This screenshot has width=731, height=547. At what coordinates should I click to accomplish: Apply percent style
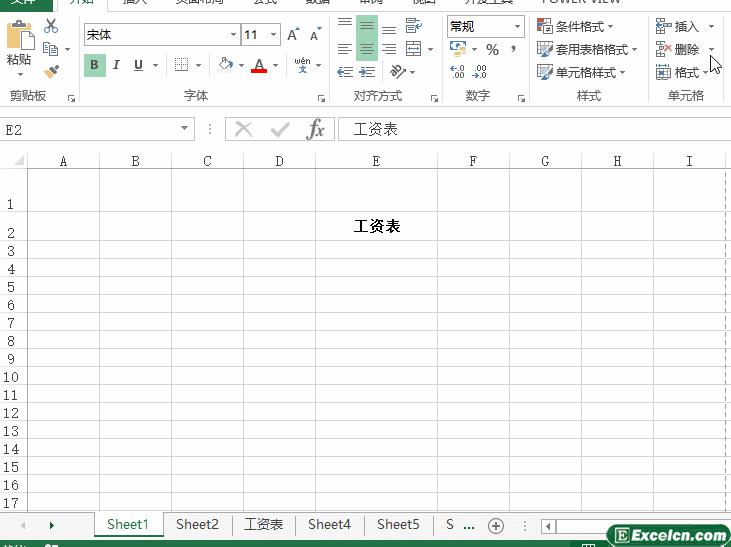[x=492, y=49]
